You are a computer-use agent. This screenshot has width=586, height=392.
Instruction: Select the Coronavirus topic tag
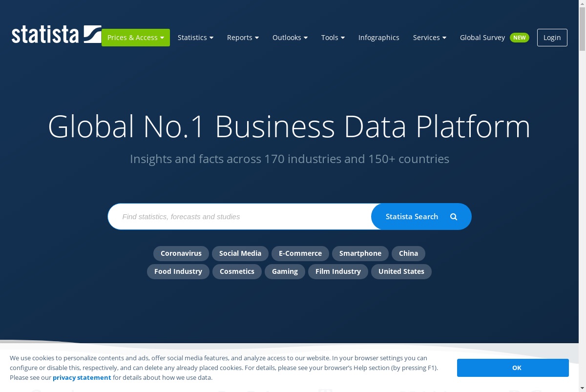tap(181, 253)
